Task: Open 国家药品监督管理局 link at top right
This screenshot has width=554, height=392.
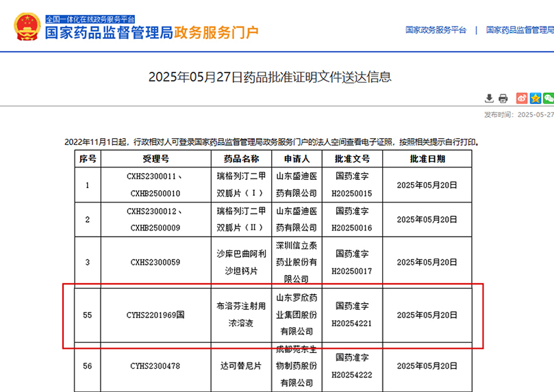Action: (520, 30)
